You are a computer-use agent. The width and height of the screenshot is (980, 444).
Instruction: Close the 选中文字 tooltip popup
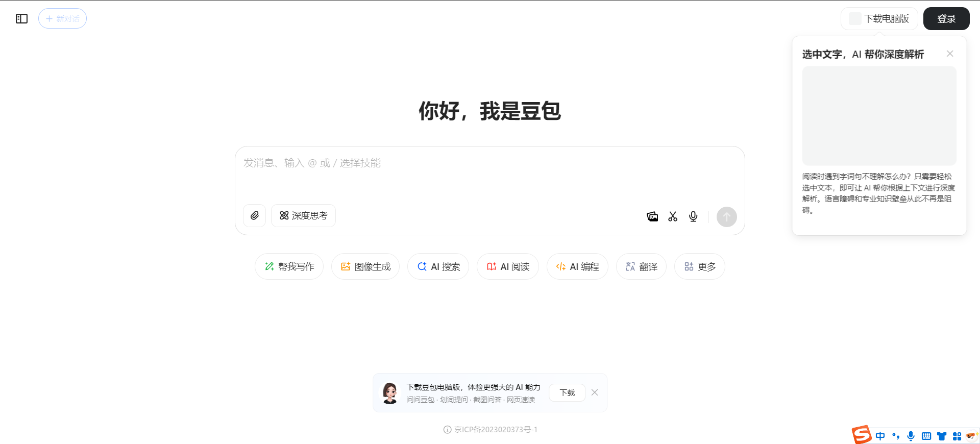tap(950, 54)
